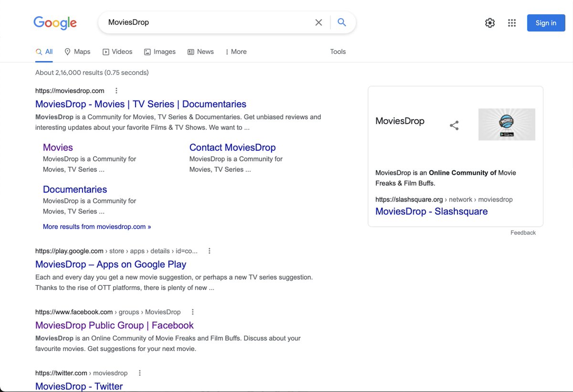Click the MoviesDrop logo thumbnail
This screenshot has height=392, width=573.
click(507, 125)
